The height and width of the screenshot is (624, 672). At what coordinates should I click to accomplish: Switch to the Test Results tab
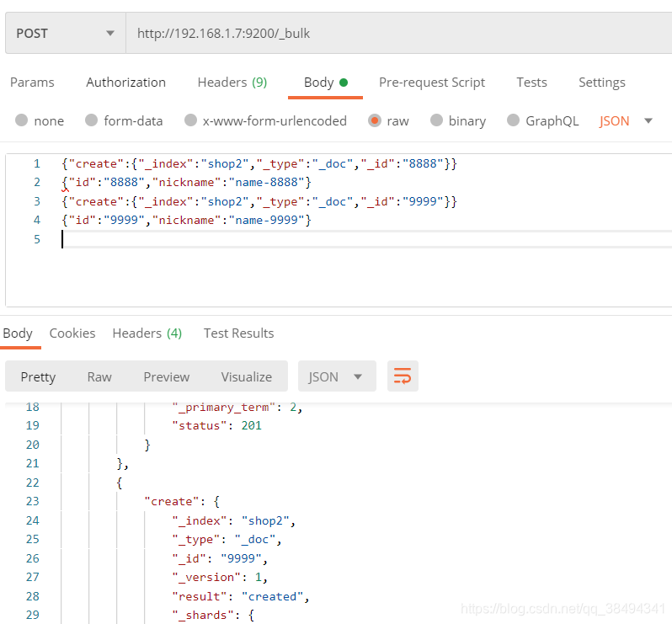[238, 333]
